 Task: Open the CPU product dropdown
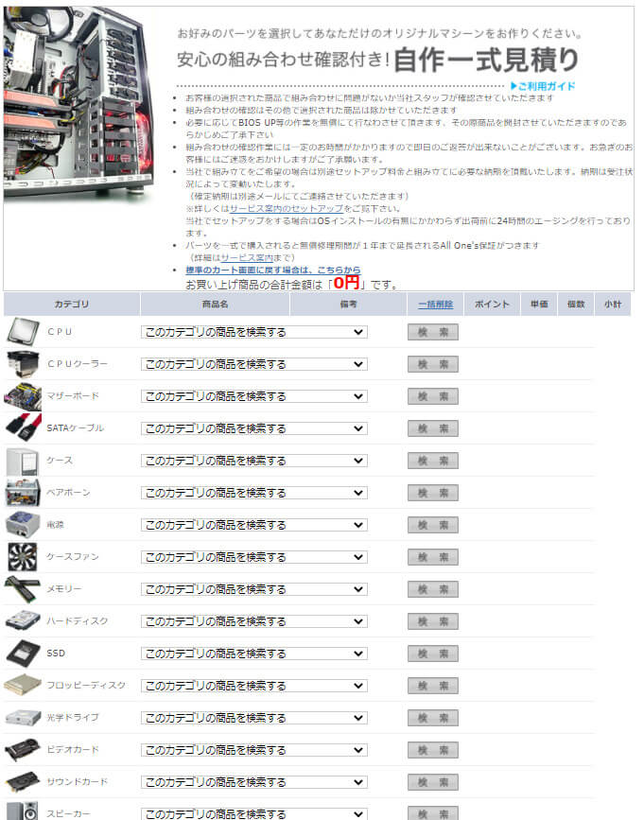click(x=253, y=332)
